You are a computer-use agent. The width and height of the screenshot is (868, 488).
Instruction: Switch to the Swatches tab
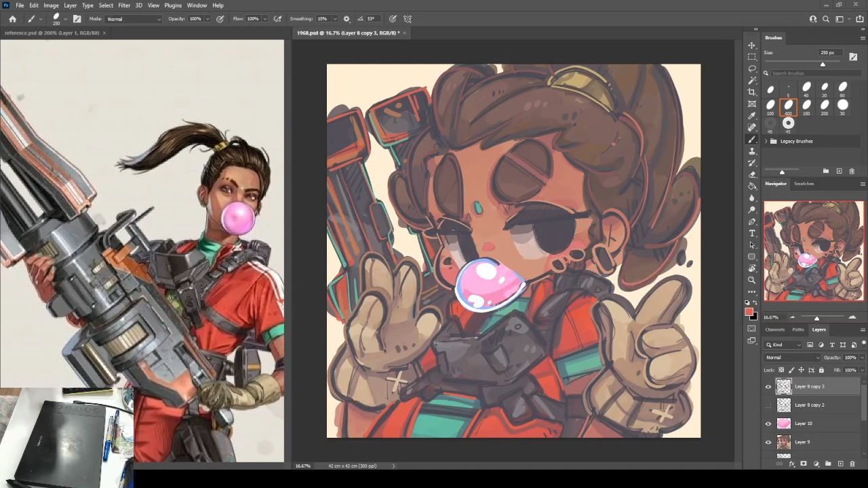point(804,184)
